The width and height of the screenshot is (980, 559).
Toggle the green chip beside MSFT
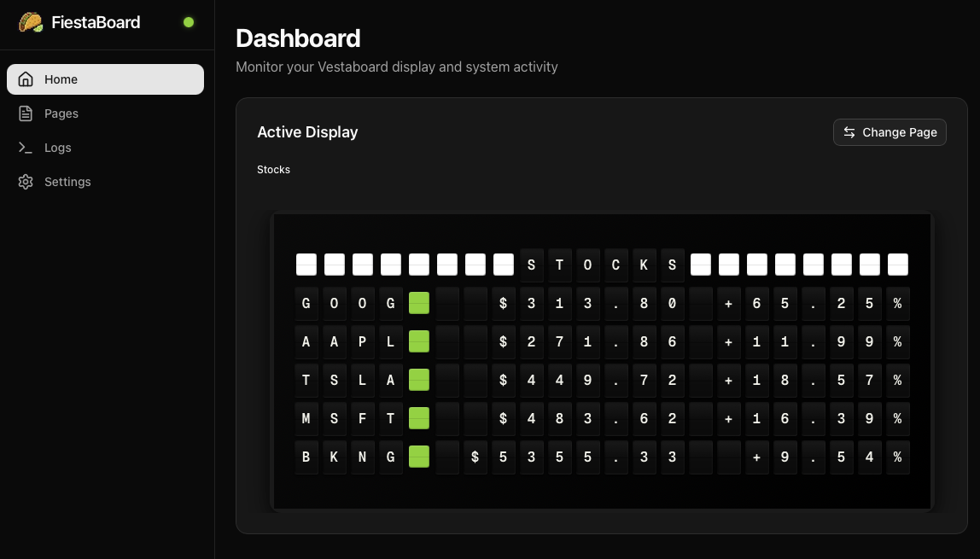click(418, 418)
